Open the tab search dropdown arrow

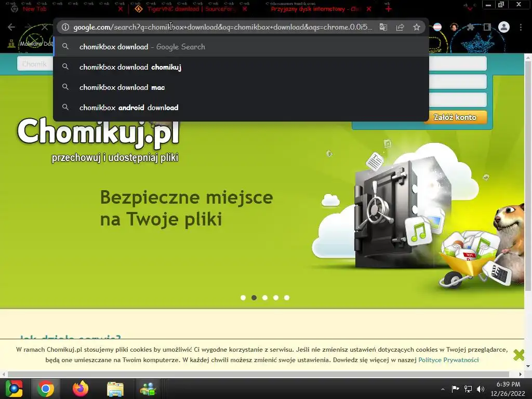pyautogui.click(x=470, y=8)
